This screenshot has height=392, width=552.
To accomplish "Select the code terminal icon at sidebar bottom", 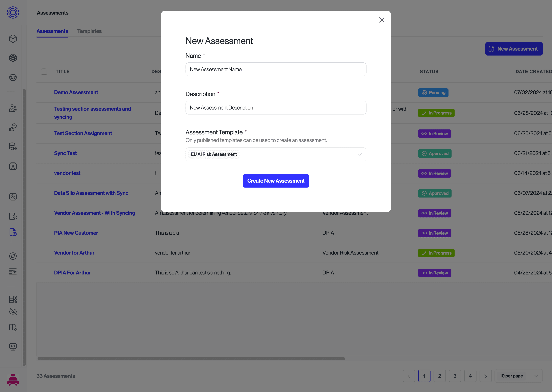I will (13, 347).
